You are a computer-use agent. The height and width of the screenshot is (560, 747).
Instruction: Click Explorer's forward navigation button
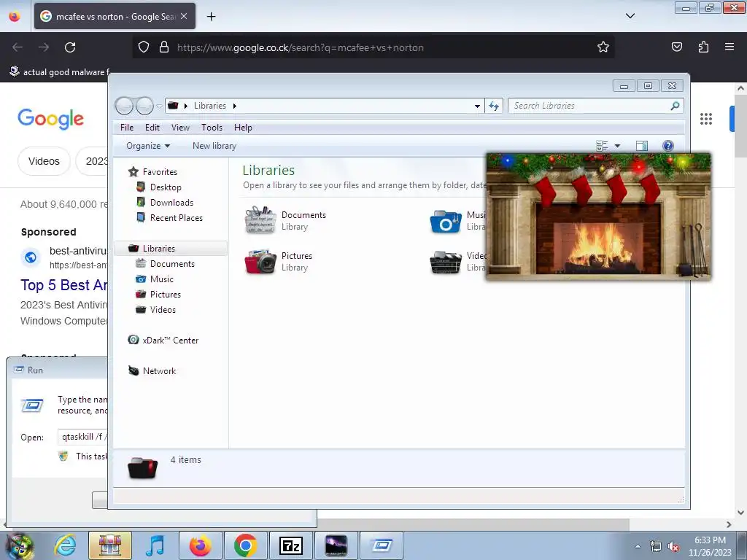click(x=144, y=106)
